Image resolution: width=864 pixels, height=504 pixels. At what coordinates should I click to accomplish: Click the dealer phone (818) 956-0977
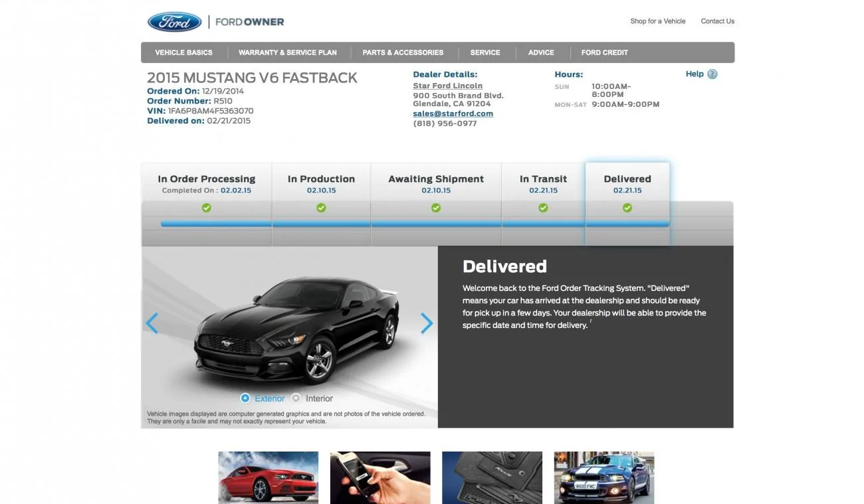[445, 124]
